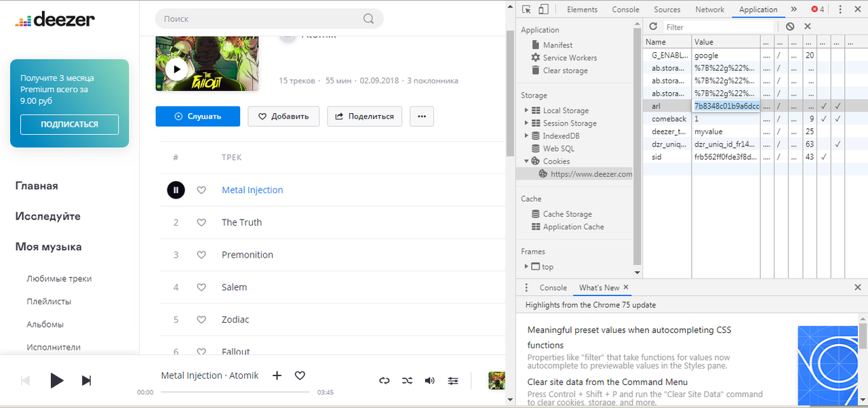868x408 pixels.
Task: Click the Слушать play button
Action: [x=197, y=117]
